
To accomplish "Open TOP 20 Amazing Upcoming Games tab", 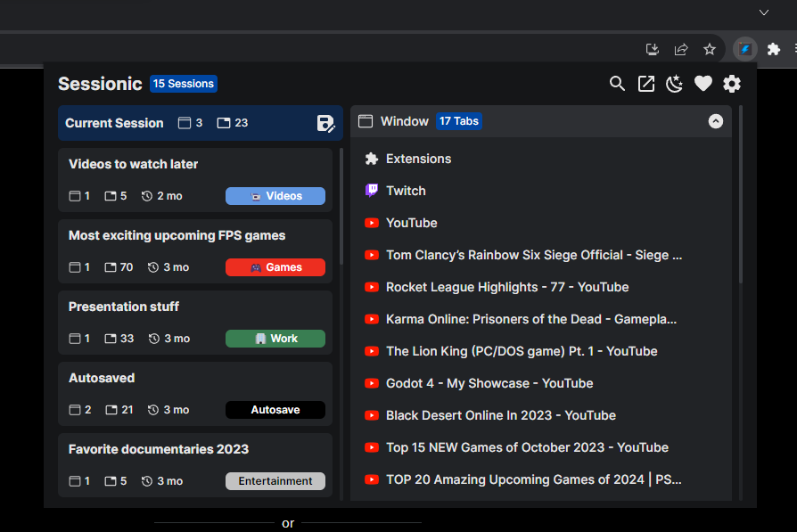I will click(541, 479).
